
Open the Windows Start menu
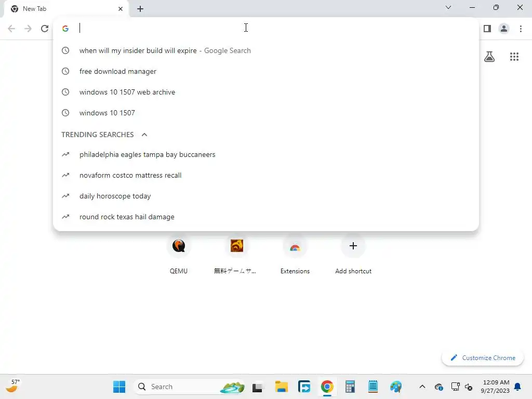click(x=119, y=387)
